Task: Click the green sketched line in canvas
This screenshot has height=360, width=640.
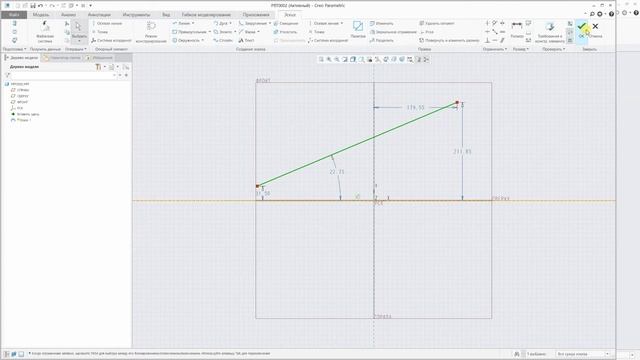Action: (357, 144)
